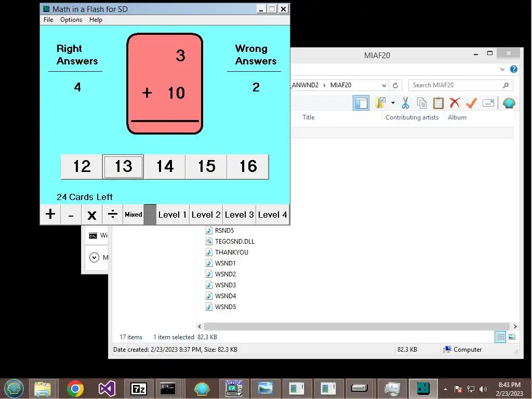Select answer 13 in Math in a Flash
The height and width of the screenshot is (399, 532).
(123, 167)
